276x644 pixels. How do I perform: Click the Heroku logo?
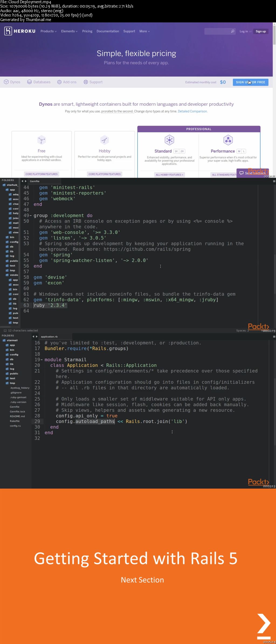tap(20, 31)
